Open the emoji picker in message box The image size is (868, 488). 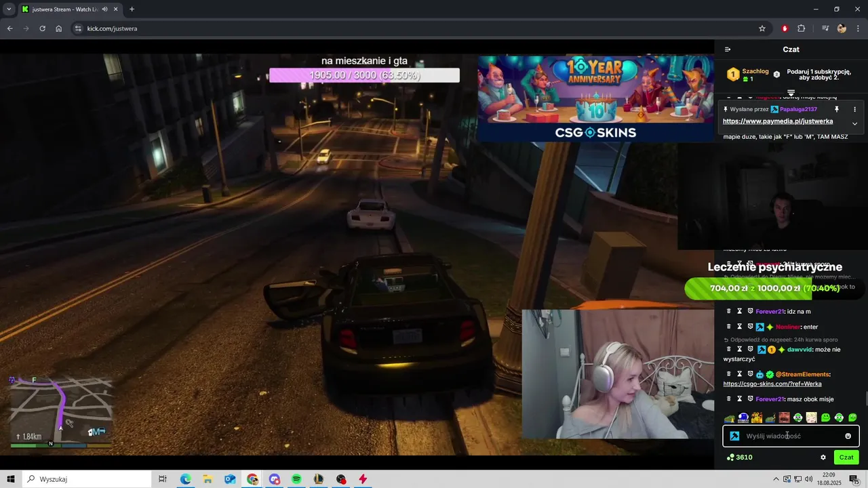[848, 436]
